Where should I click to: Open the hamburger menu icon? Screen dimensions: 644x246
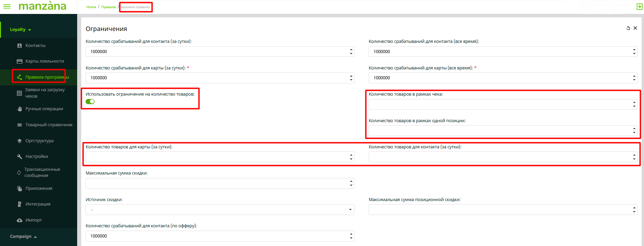(x=7, y=7)
